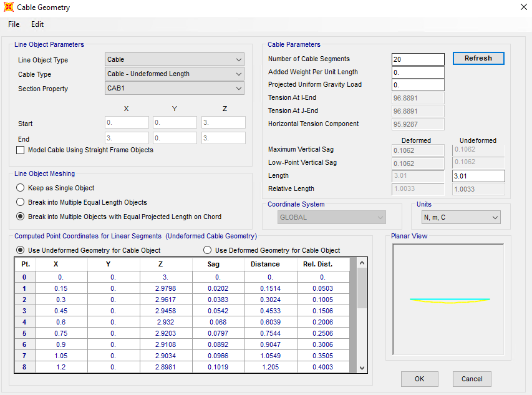Change units via N, m, C dropdown
This screenshot has height=395, width=532.
(460, 218)
